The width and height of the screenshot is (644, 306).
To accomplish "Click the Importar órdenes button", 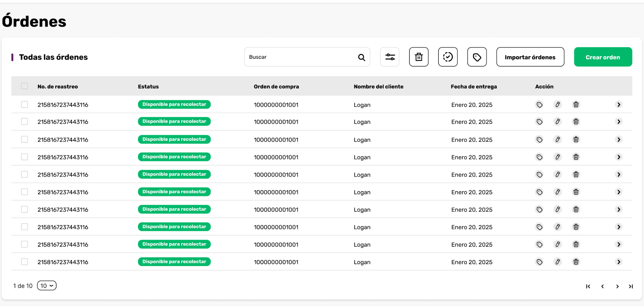I will [530, 57].
